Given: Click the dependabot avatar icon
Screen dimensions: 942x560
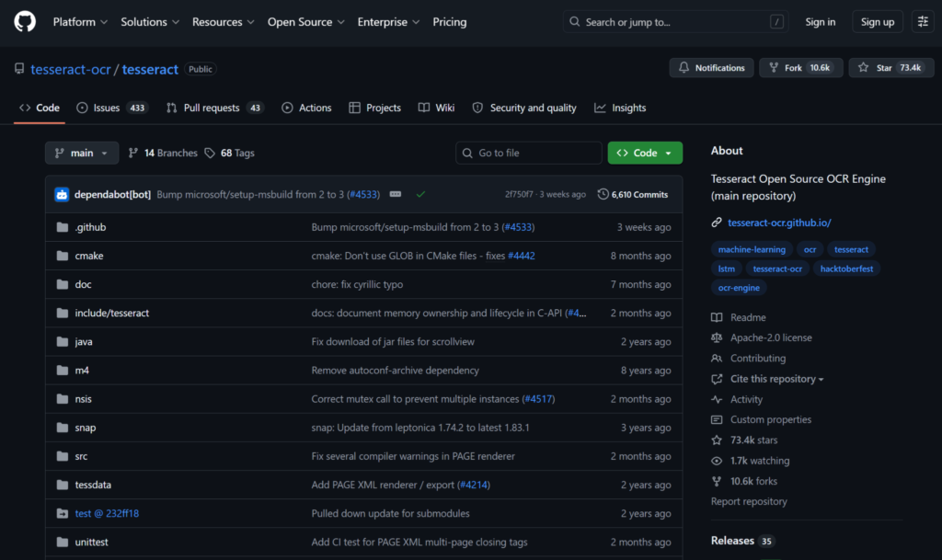Looking at the screenshot, I should click(x=62, y=194).
